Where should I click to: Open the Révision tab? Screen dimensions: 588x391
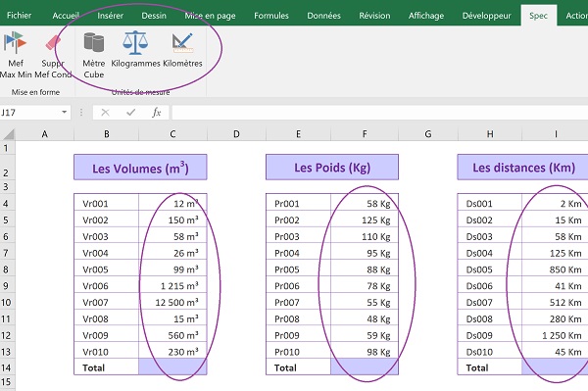point(374,16)
